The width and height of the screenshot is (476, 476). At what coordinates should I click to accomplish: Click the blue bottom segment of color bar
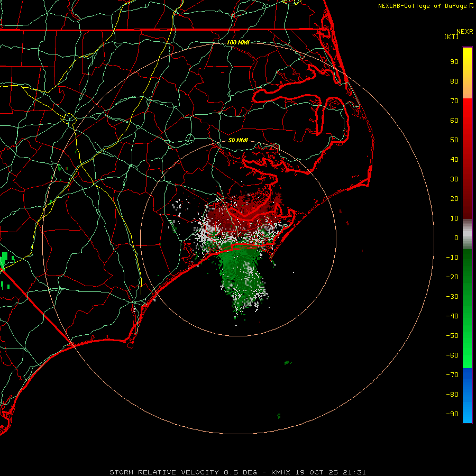pos(467,396)
